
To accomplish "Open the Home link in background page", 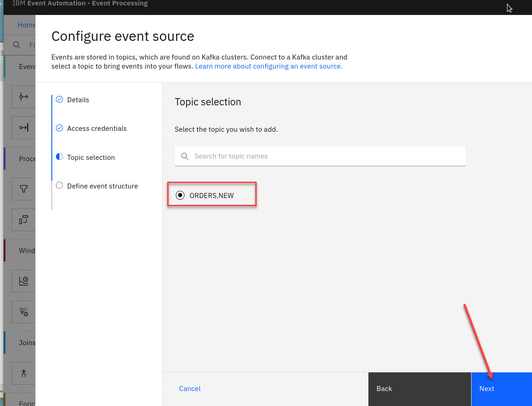I will [x=26, y=25].
